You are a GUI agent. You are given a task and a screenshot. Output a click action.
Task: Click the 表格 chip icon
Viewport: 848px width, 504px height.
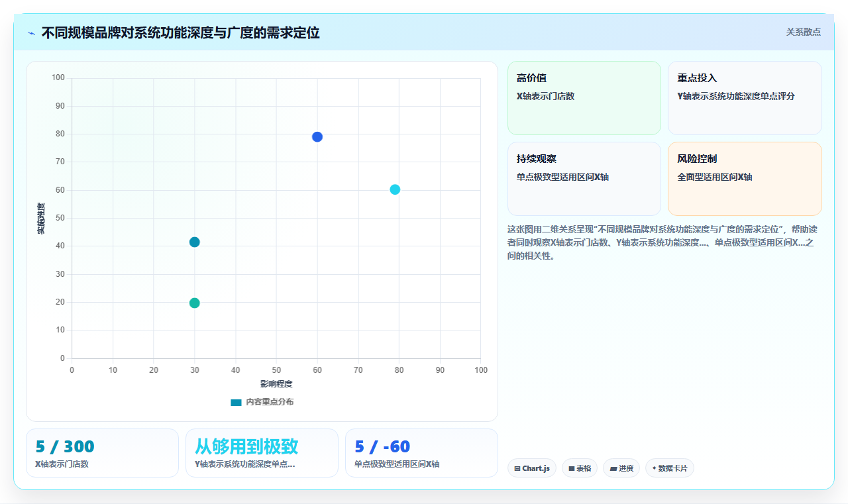(x=572, y=468)
